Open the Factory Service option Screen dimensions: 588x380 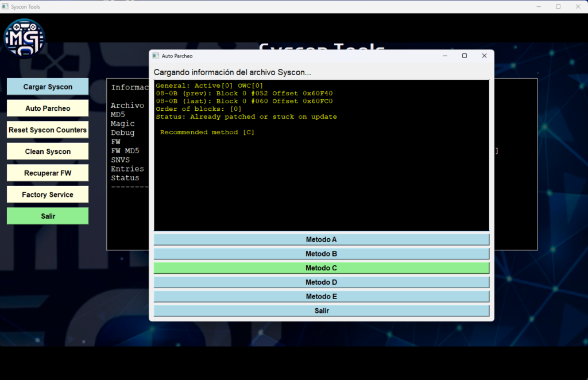coord(48,195)
